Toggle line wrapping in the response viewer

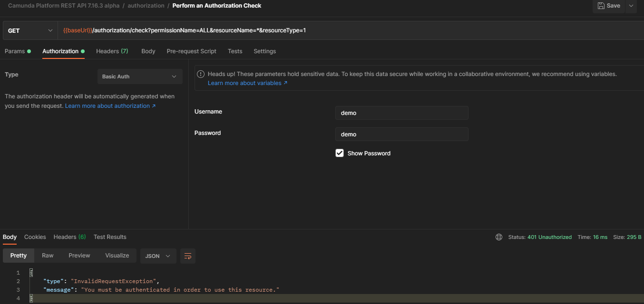pos(187,256)
